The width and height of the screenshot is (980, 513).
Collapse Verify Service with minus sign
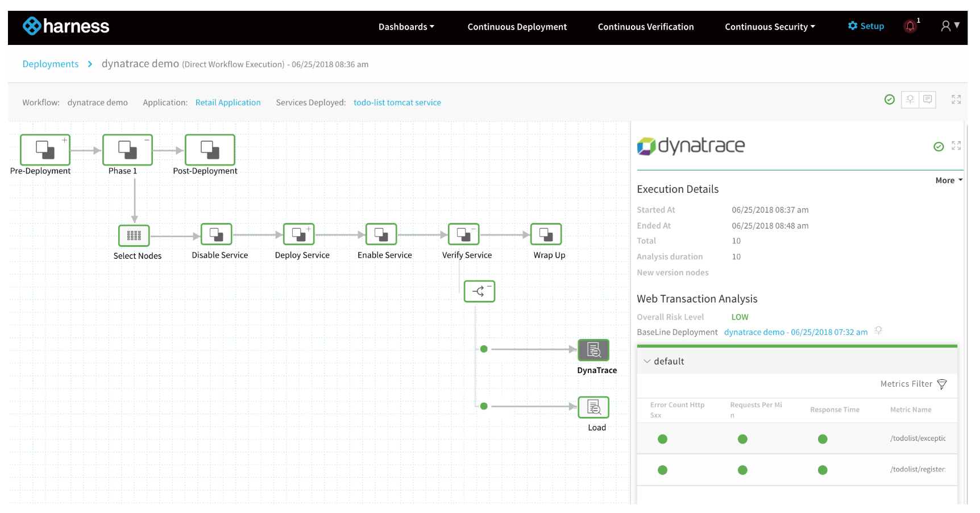tap(474, 229)
